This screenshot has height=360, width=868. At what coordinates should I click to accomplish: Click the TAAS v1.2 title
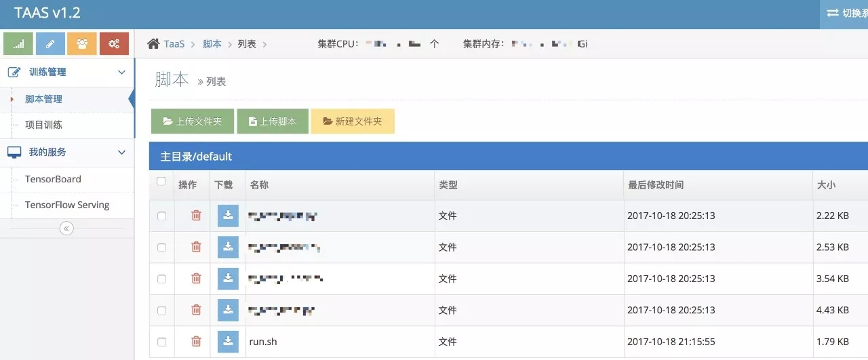(47, 12)
